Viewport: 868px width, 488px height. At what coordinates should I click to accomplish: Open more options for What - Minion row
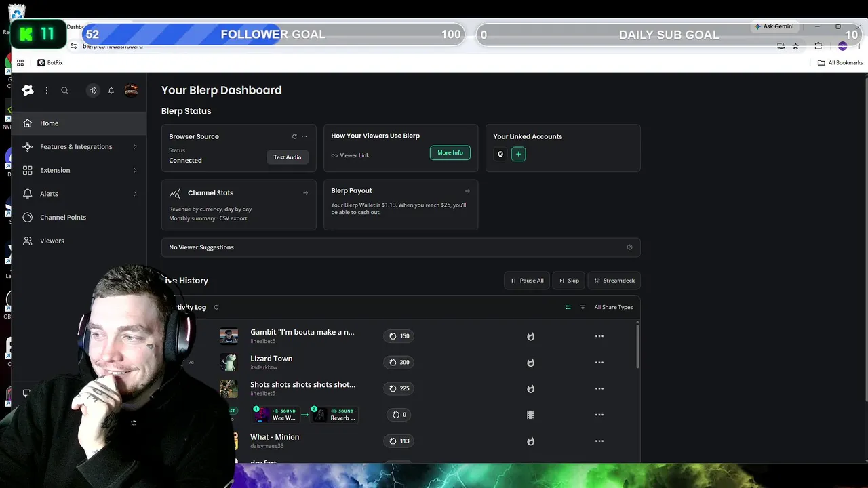pyautogui.click(x=599, y=441)
